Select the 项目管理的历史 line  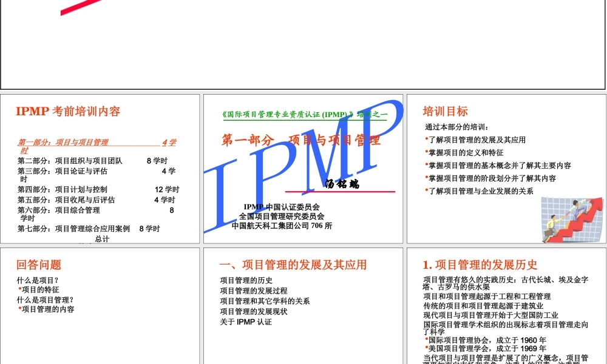coord(246,280)
